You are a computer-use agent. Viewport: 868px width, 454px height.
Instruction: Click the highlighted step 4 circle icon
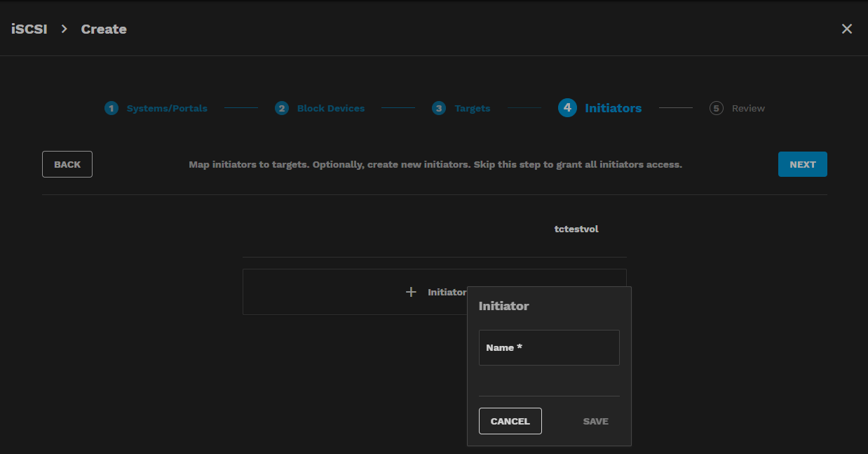click(567, 107)
